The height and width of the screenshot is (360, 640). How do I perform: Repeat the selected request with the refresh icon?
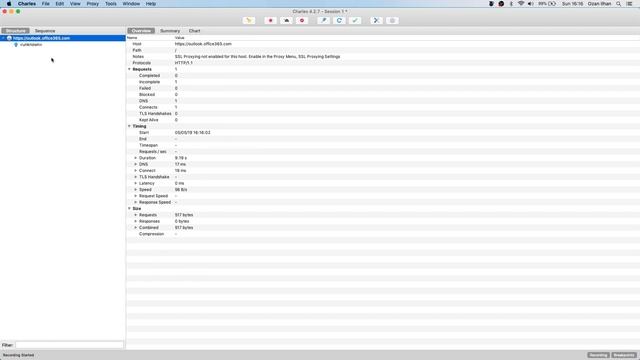click(x=339, y=20)
